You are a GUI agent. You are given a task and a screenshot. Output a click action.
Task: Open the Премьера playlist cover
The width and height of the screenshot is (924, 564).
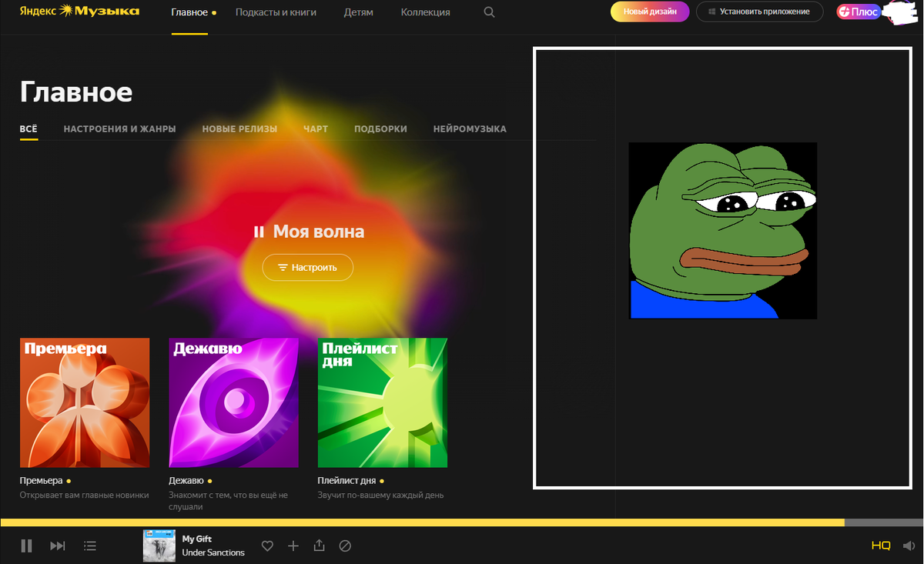point(85,402)
